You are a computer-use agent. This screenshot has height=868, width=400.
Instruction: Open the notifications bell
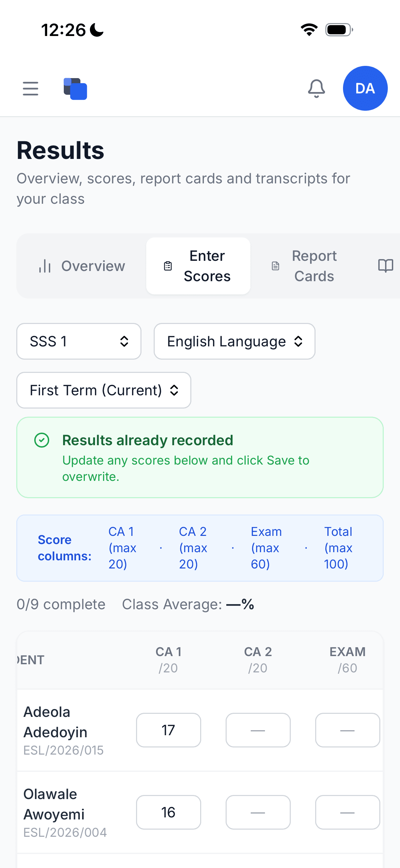[316, 88]
